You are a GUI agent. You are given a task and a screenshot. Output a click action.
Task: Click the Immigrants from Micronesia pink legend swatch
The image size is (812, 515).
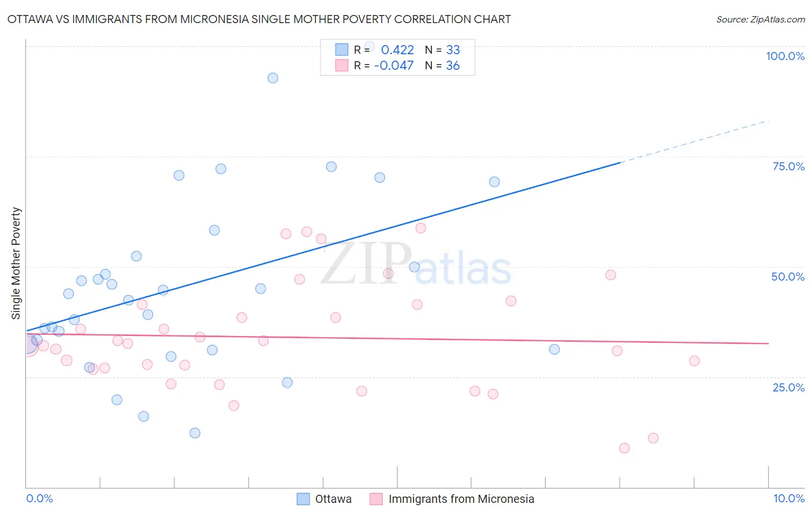(x=376, y=499)
